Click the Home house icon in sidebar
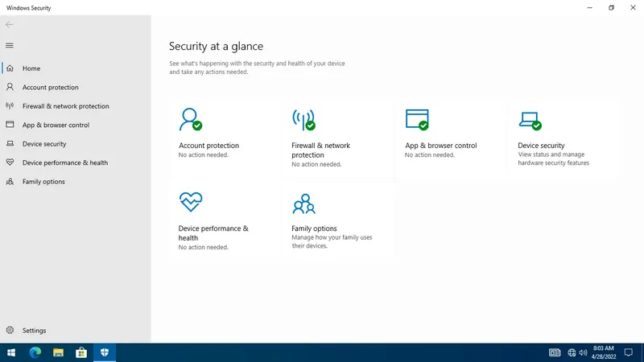Image resolution: width=644 pixels, height=362 pixels. pos(10,68)
